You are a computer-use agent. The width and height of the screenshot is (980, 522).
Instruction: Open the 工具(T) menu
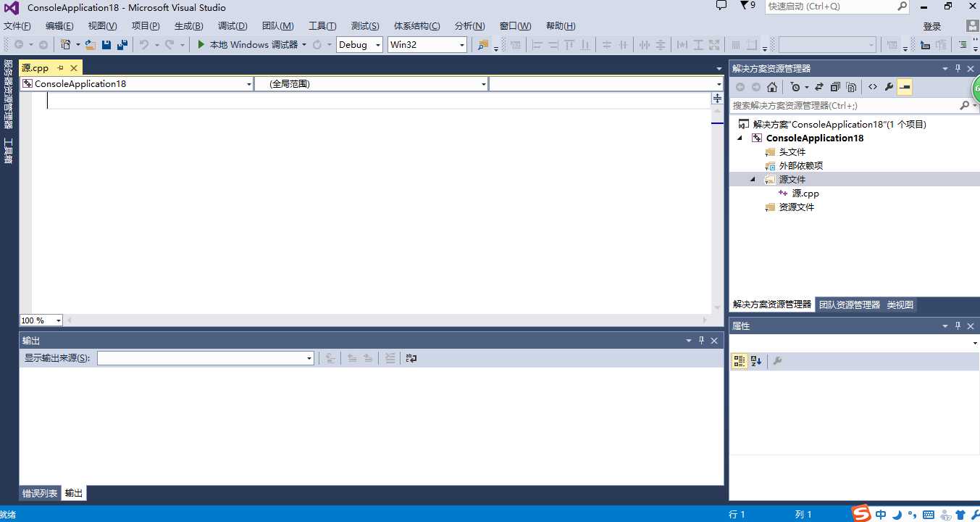coord(322,26)
